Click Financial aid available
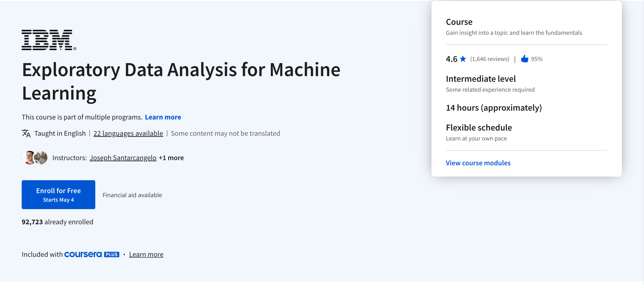Screen dimensions: 644x285 tap(132, 195)
